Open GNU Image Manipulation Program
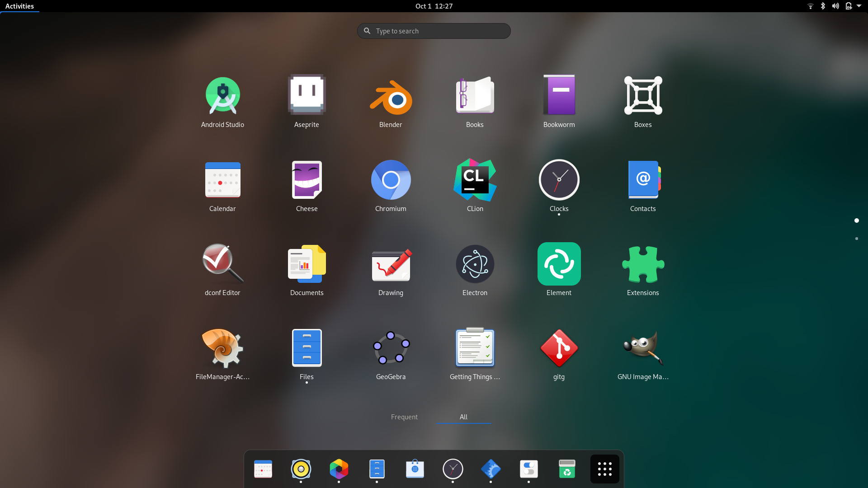 click(643, 348)
